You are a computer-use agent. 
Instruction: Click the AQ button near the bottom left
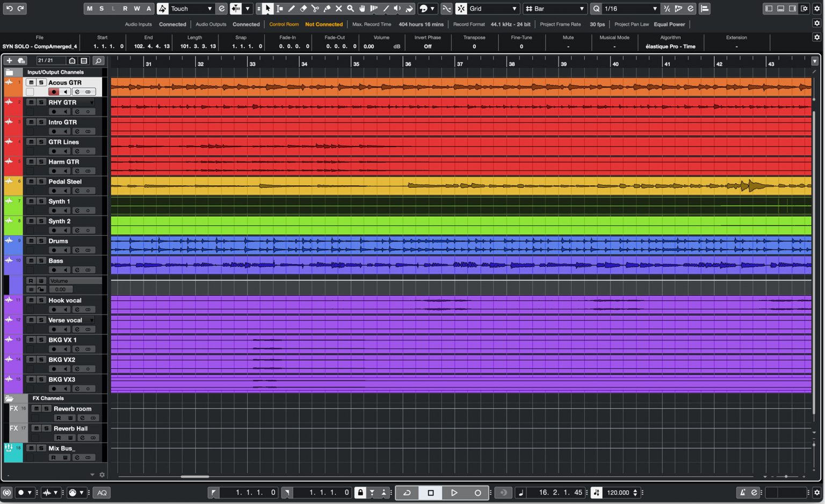(101, 492)
